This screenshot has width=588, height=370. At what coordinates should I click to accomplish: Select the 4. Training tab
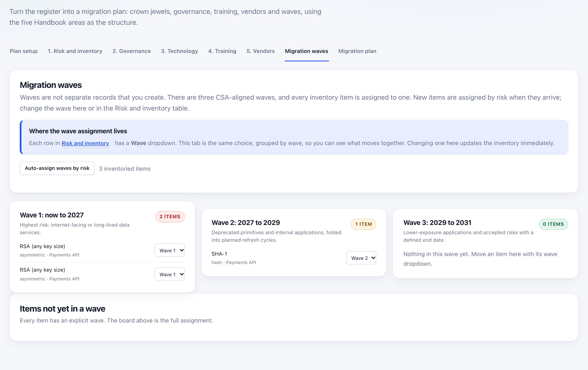[x=222, y=51]
